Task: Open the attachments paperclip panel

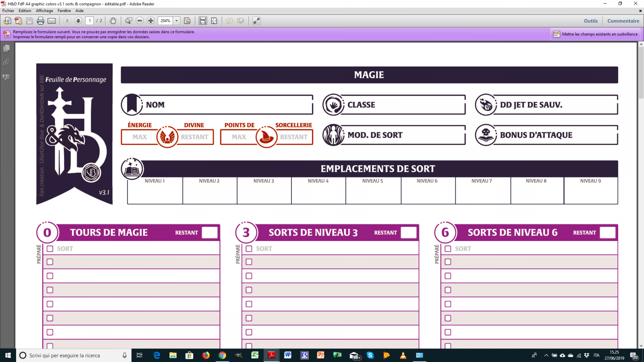Action: coord(6,62)
